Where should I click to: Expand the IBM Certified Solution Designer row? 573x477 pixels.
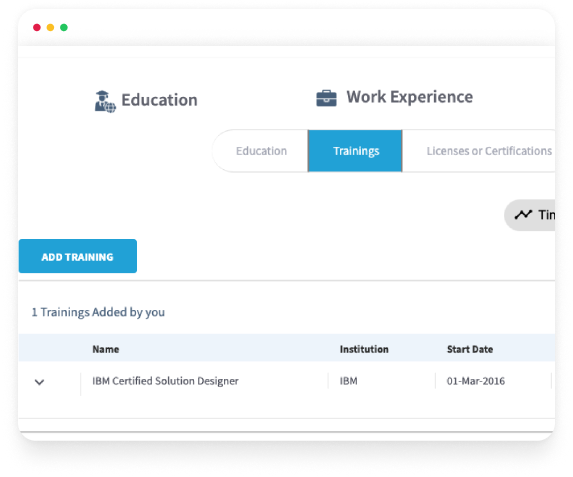click(39, 382)
